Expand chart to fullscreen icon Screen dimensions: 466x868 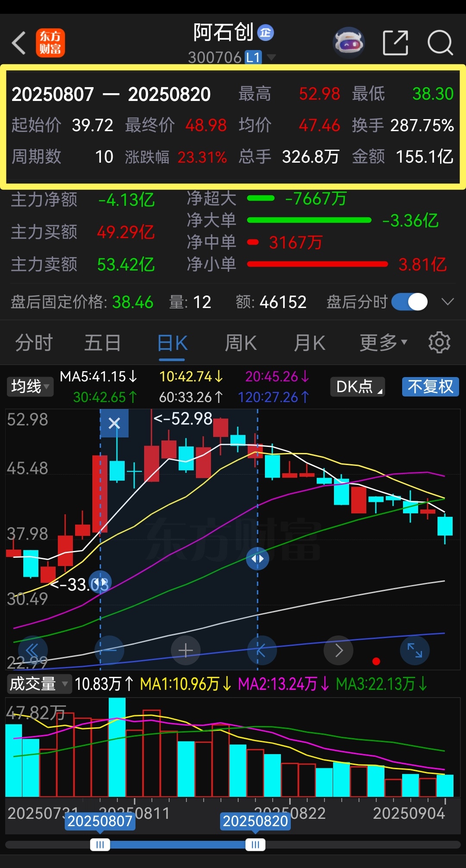[x=415, y=650]
